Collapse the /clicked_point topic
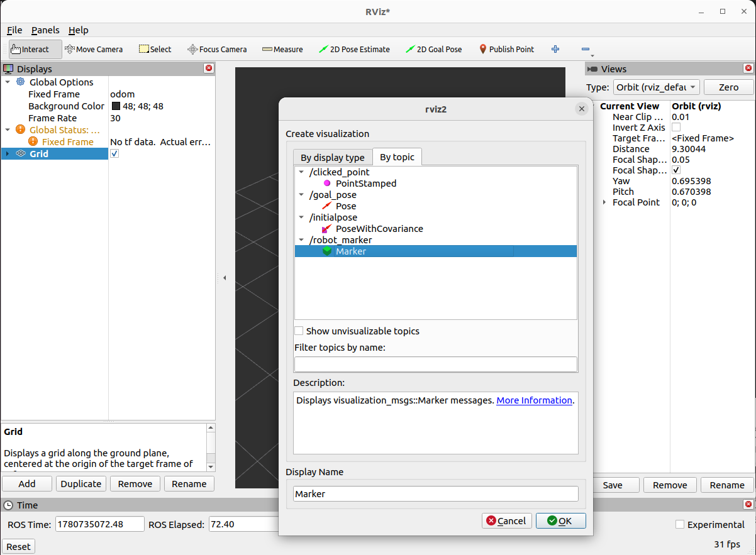The width and height of the screenshot is (756, 555). point(302,172)
